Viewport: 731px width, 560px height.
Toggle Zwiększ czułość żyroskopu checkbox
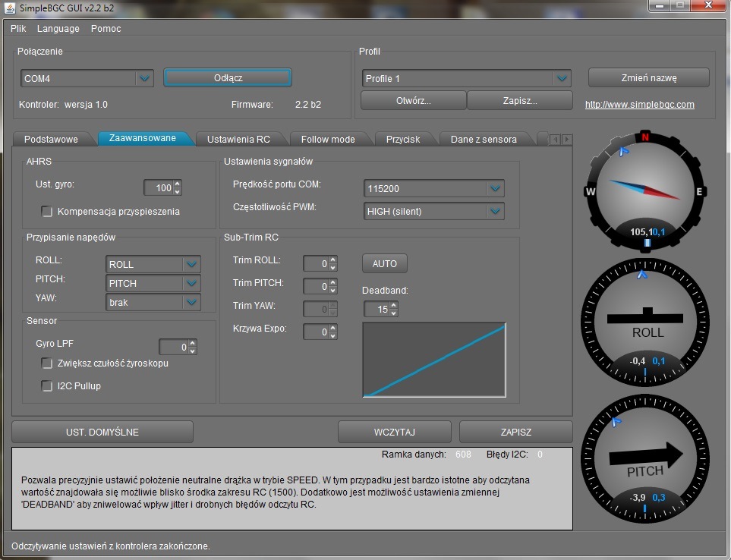tap(47, 363)
